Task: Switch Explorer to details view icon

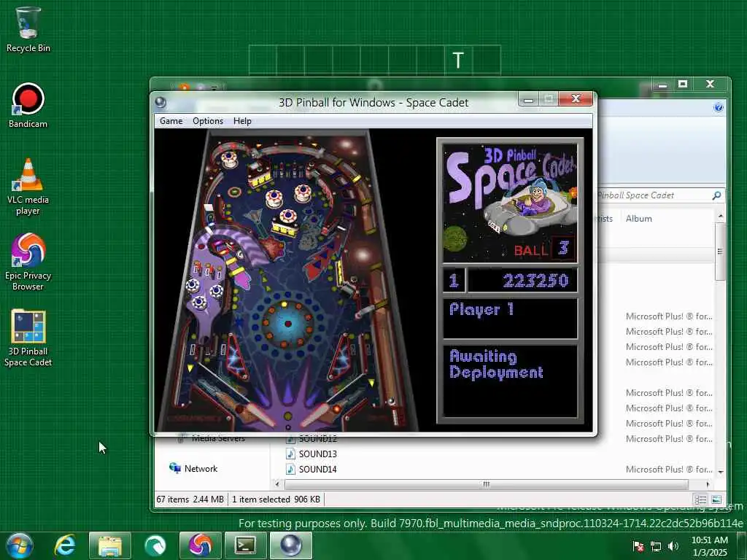Action: point(700,499)
